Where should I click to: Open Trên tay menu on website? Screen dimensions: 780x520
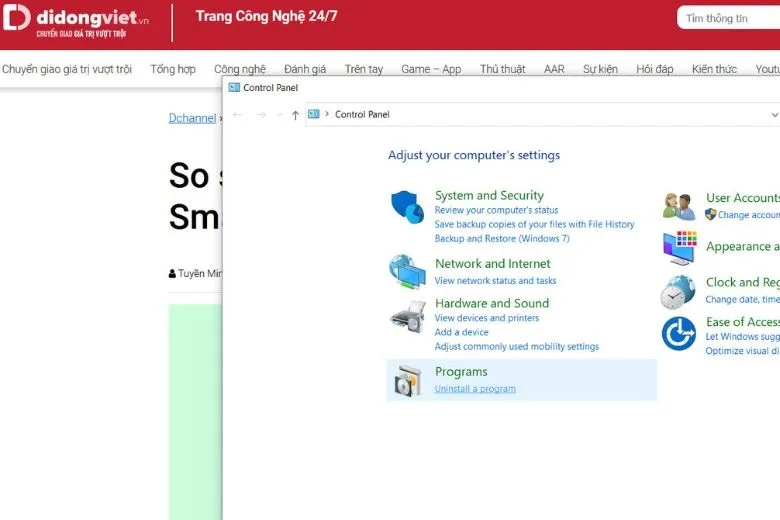click(x=364, y=69)
